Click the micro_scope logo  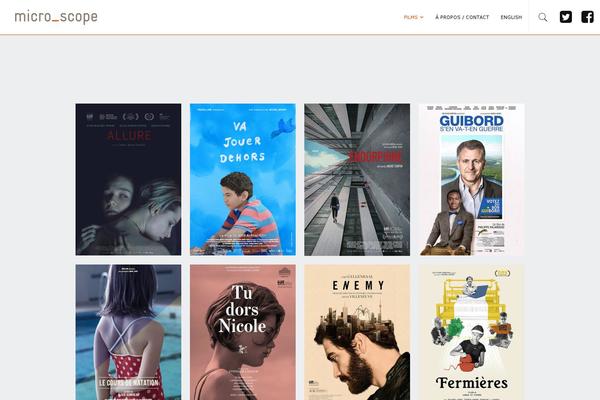tap(56, 17)
